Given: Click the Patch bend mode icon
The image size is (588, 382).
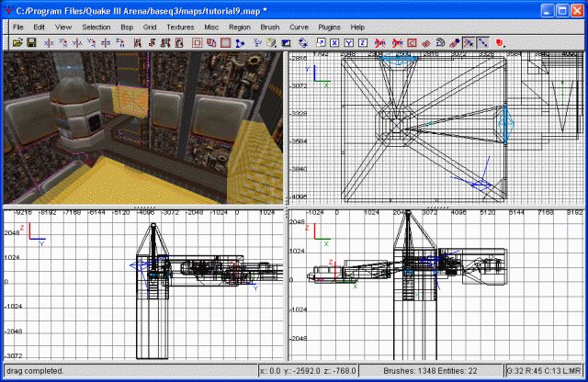Looking at the screenshot, I should pyautogui.click(x=440, y=43).
